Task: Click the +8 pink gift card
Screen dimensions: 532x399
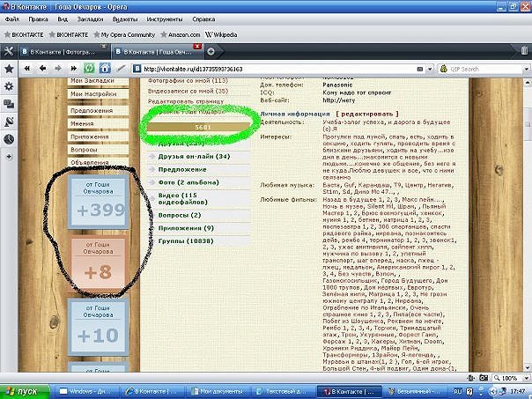Action: (99, 263)
